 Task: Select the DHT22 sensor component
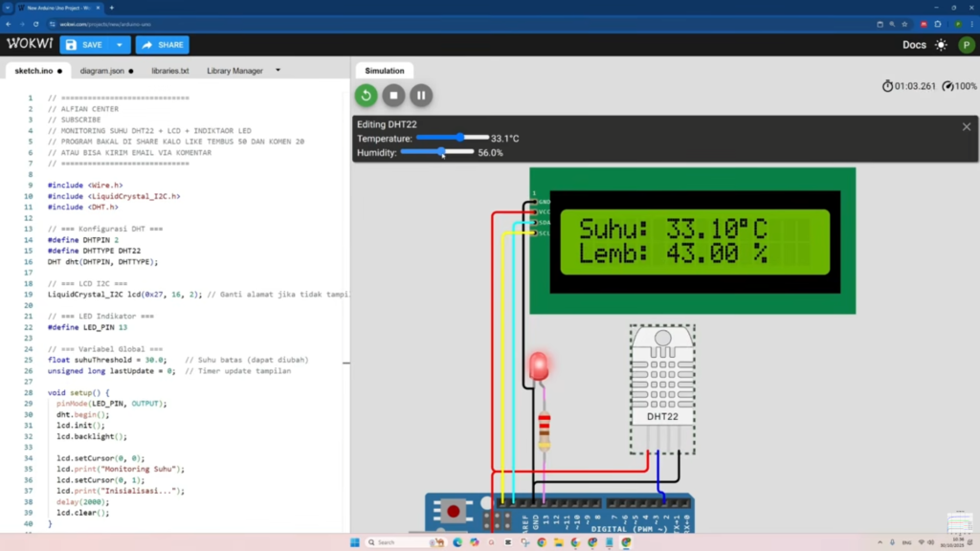662,388
